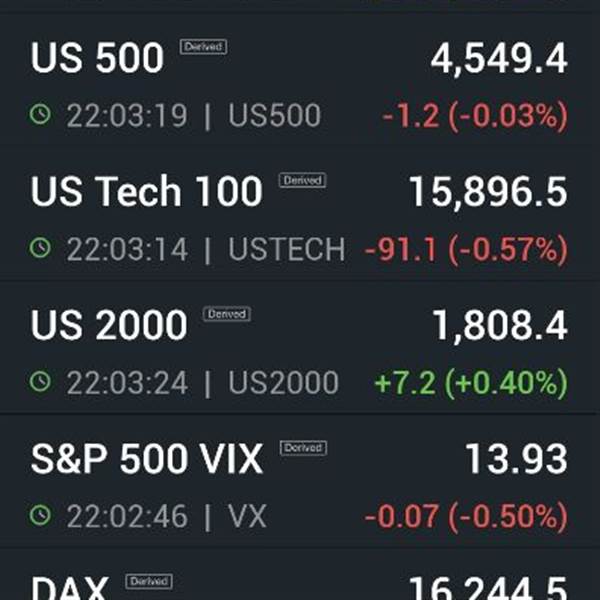The width and height of the screenshot is (600, 600).
Task: Click the clock icon beside 22:02:46
Action: [40, 515]
